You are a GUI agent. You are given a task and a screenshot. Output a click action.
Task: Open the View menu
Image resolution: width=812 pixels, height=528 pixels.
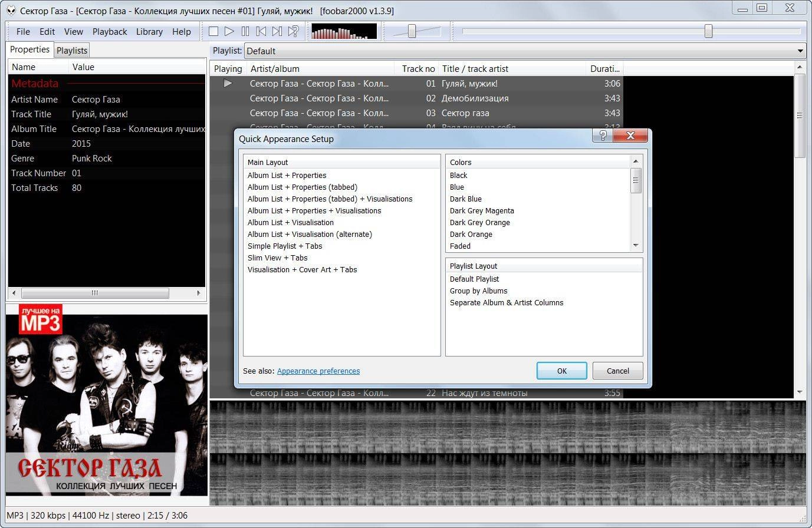[x=74, y=32]
